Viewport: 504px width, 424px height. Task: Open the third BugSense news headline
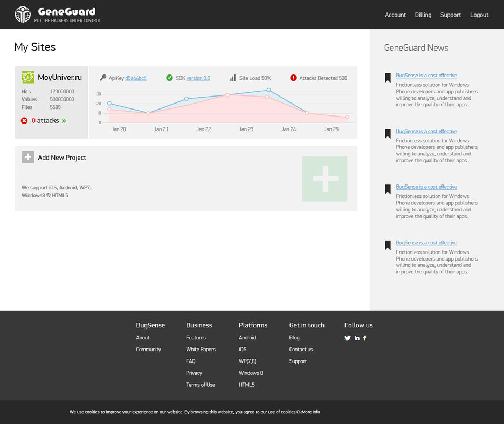(x=426, y=187)
